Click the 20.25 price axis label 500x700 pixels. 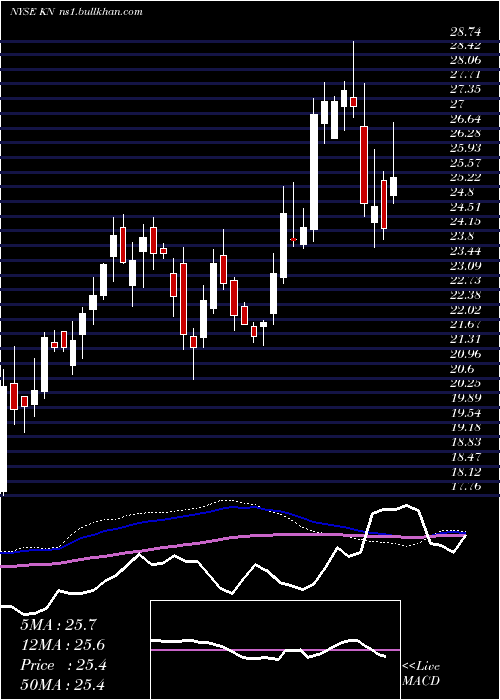pos(465,383)
